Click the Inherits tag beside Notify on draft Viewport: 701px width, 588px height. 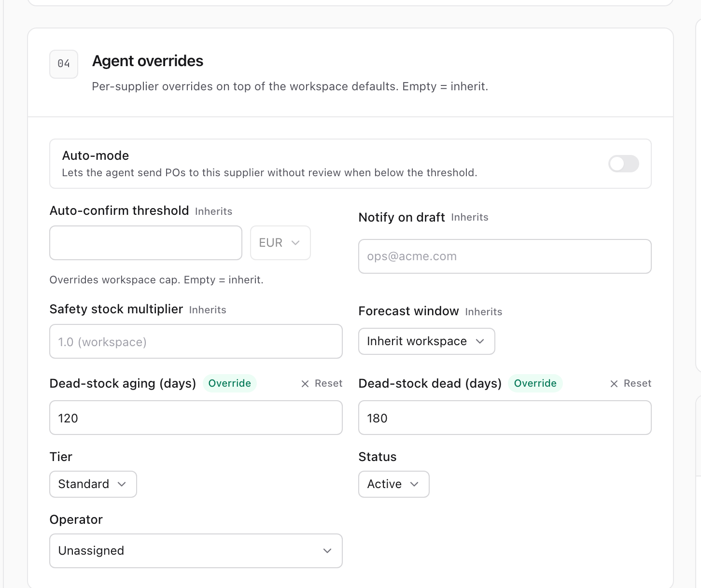point(470,217)
